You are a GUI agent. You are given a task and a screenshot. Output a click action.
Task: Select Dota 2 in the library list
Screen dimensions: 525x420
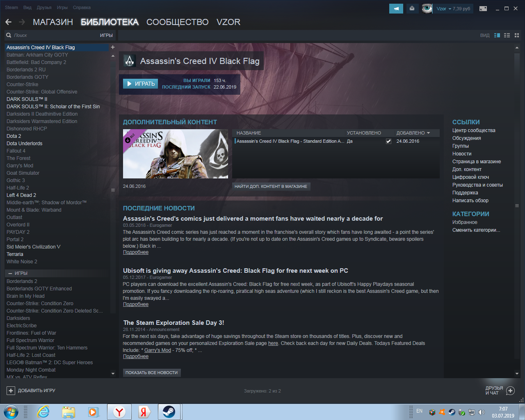click(14, 136)
